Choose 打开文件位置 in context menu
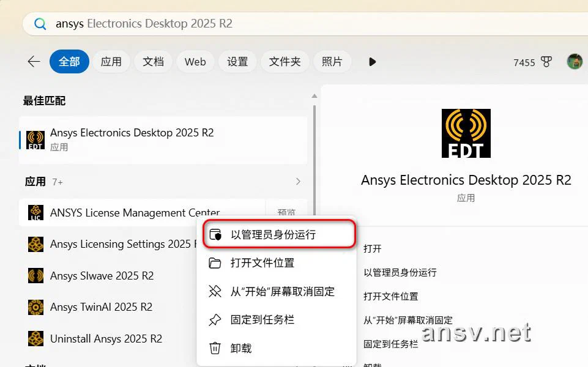Screen dimensions: 588x367 click(x=277, y=263)
